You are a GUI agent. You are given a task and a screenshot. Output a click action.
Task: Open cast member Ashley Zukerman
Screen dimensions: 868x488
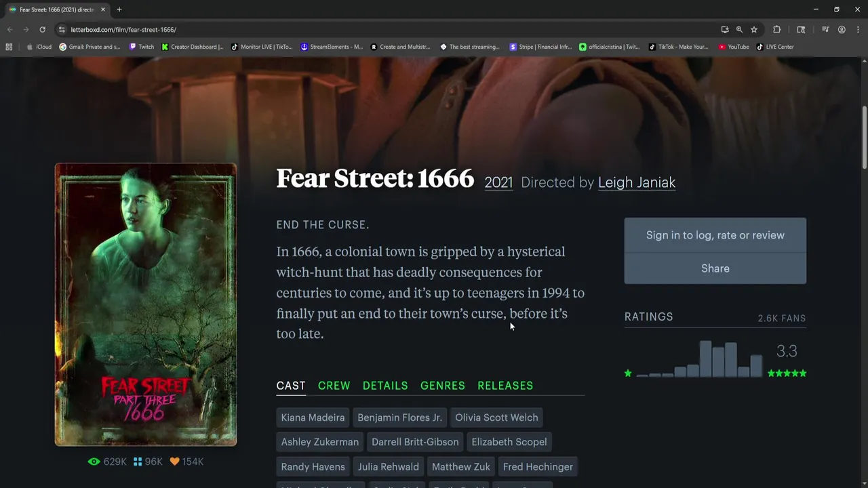320,442
